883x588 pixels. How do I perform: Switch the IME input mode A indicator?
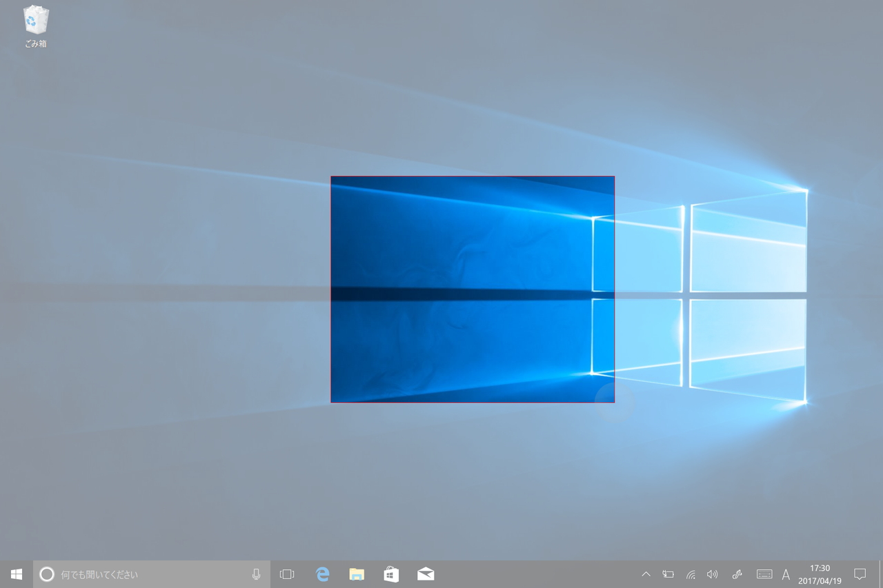[x=786, y=574]
